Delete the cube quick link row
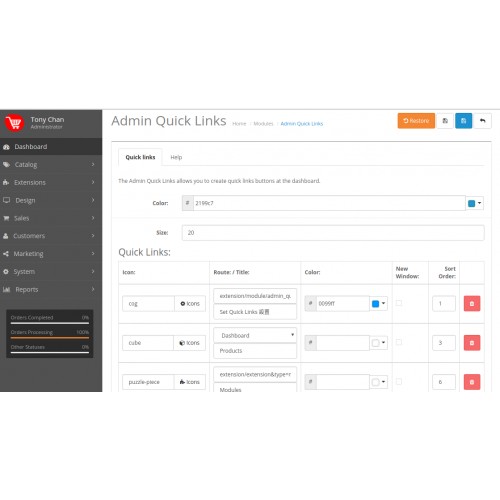500x500 pixels. click(472, 343)
